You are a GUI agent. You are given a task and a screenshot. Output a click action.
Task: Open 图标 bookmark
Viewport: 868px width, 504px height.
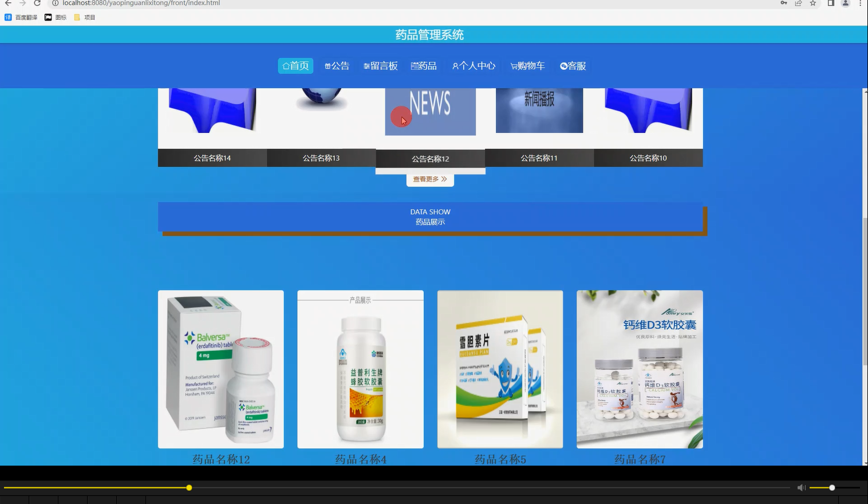(56, 17)
